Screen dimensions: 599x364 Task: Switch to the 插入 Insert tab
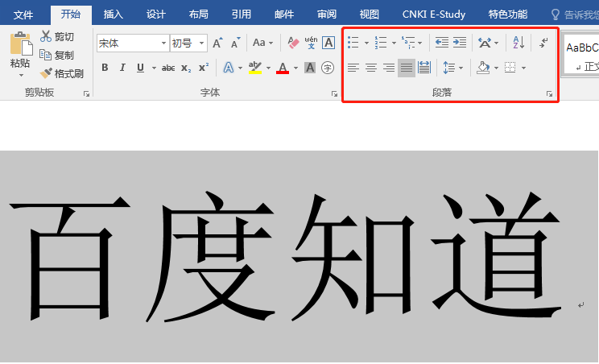point(113,14)
